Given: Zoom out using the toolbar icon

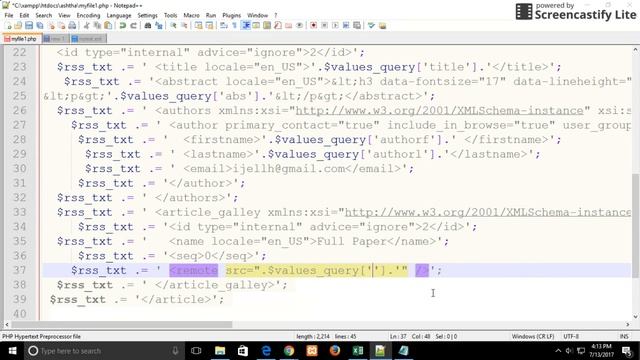Looking at the screenshot, I should [x=184, y=26].
